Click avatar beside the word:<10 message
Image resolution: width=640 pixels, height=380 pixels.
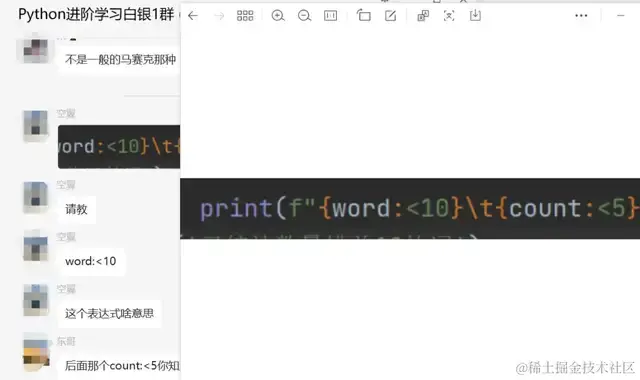pos(36,248)
